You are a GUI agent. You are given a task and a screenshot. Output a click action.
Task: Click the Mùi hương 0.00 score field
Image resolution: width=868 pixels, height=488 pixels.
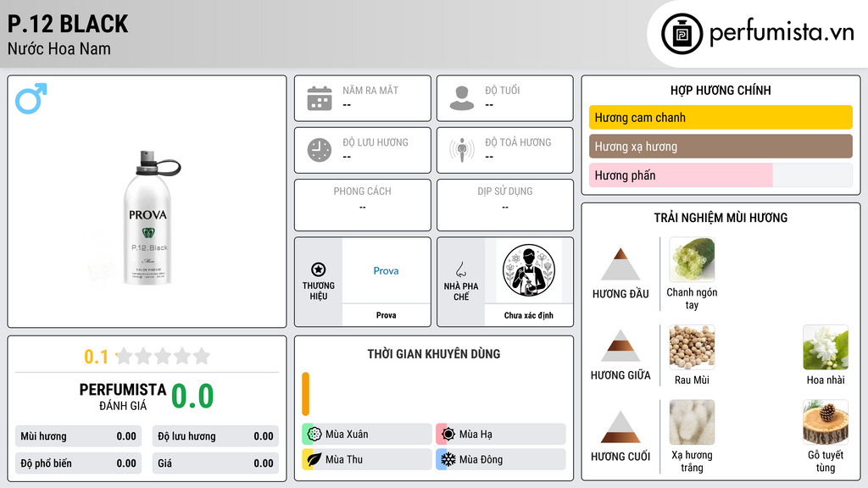click(79, 436)
